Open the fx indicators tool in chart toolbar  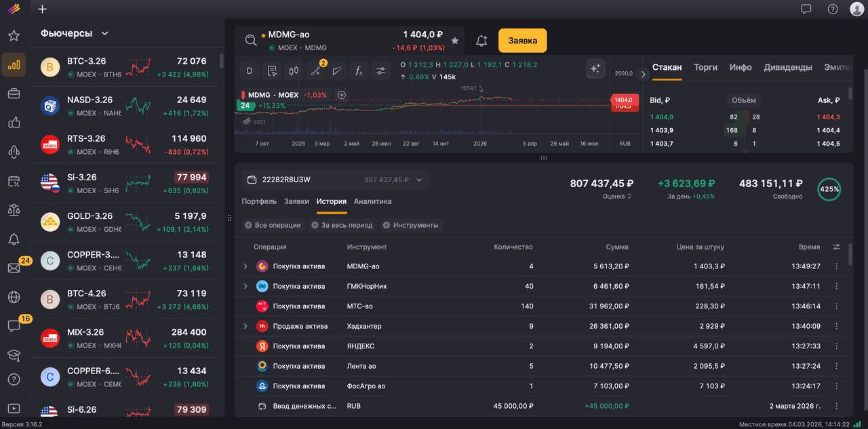tap(359, 70)
